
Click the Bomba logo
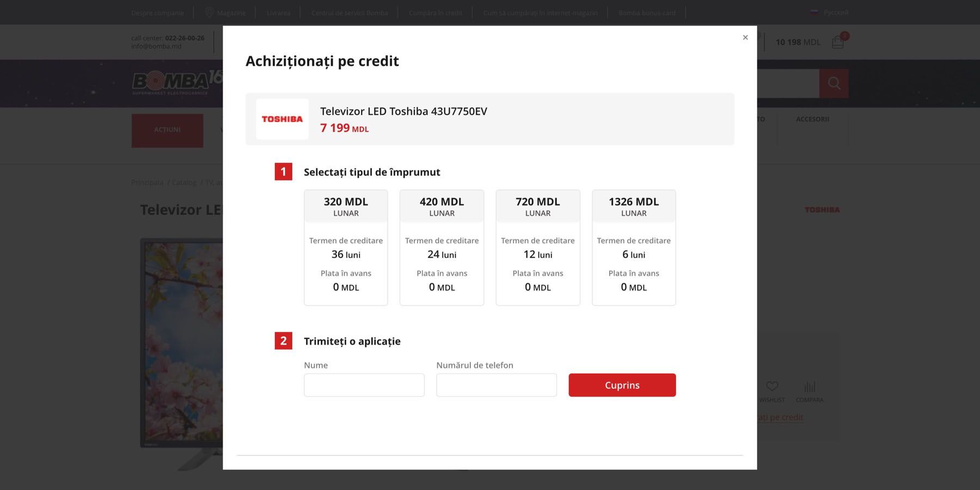point(177,83)
